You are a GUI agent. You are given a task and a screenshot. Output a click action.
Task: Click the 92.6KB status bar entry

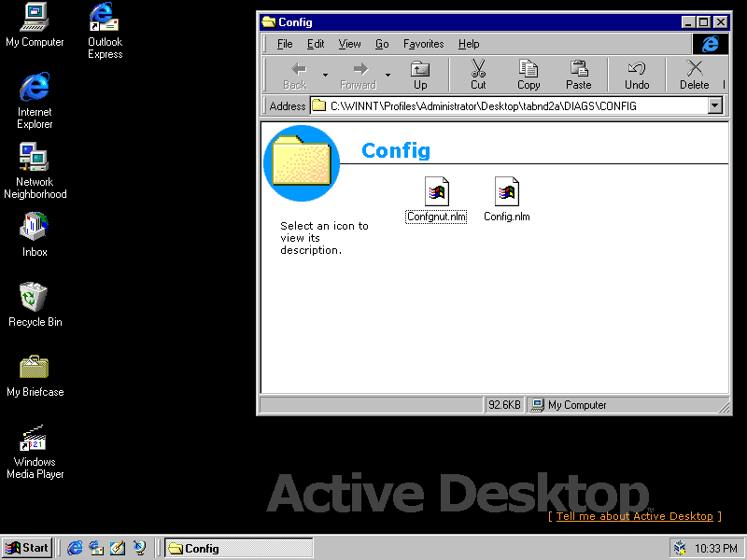[504, 405]
